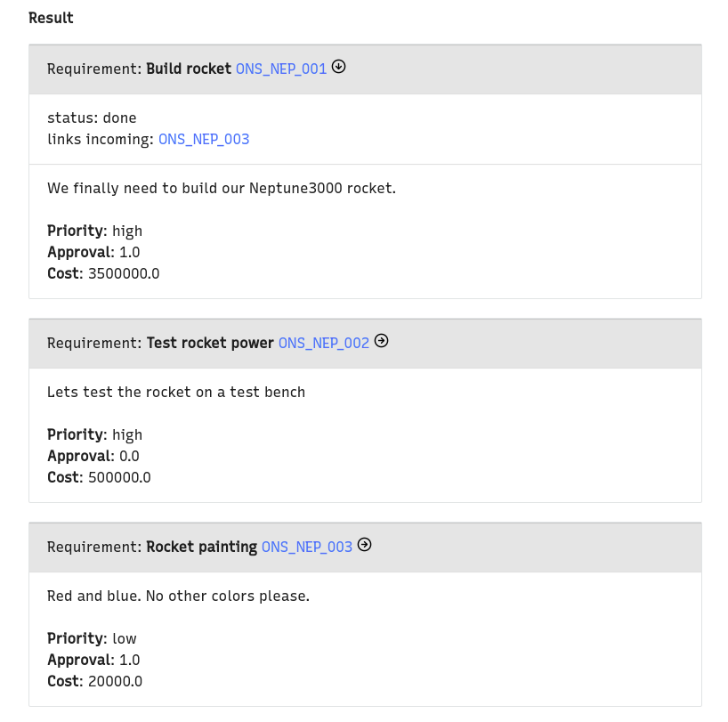Click the circled arrow icon after Rocket painting ID
Screen dimensions: 728x722
click(x=364, y=545)
